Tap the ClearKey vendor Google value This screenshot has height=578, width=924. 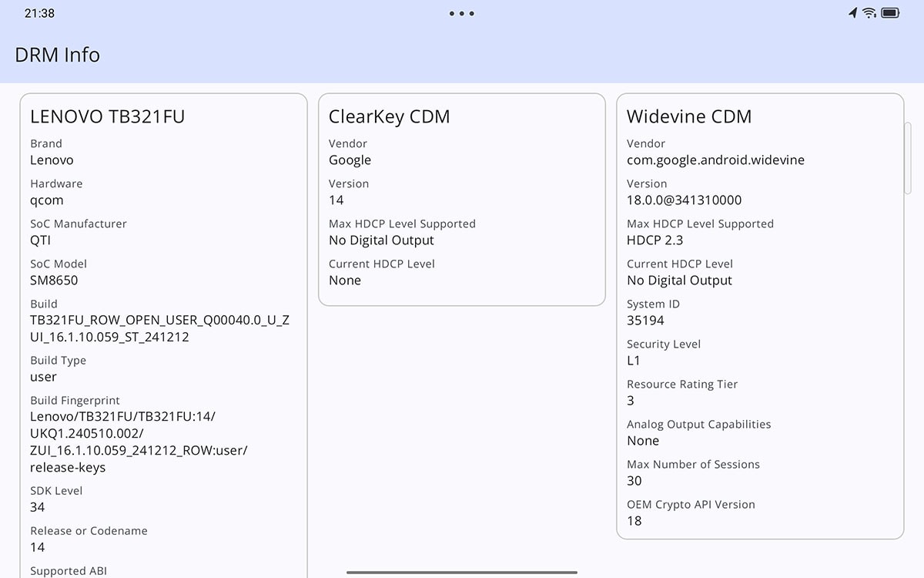tap(350, 160)
